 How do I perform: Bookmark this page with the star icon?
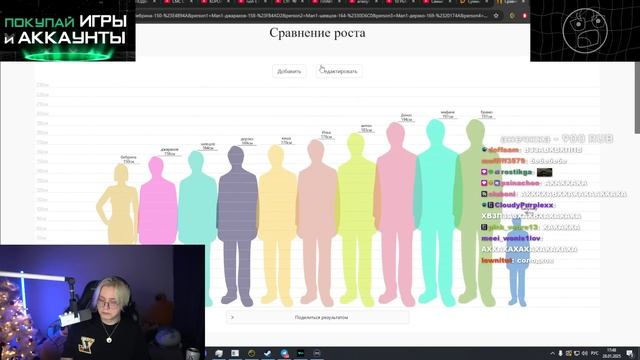(496, 16)
